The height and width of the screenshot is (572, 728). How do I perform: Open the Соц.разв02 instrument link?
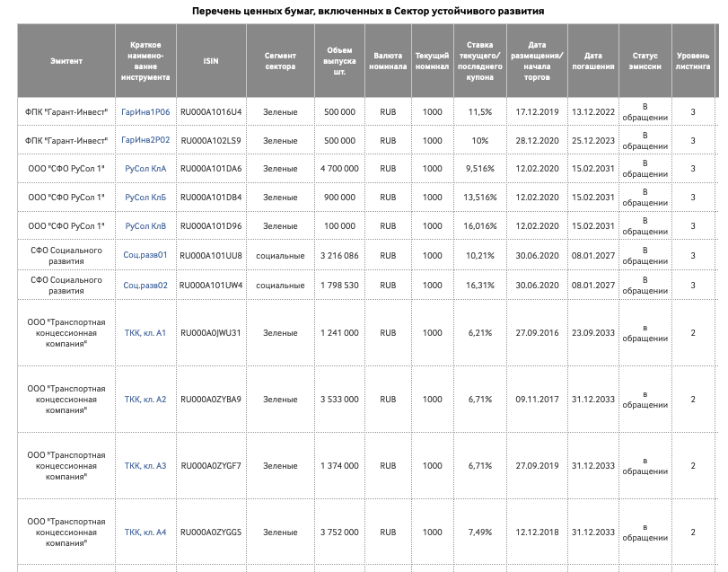click(x=145, y=285)
